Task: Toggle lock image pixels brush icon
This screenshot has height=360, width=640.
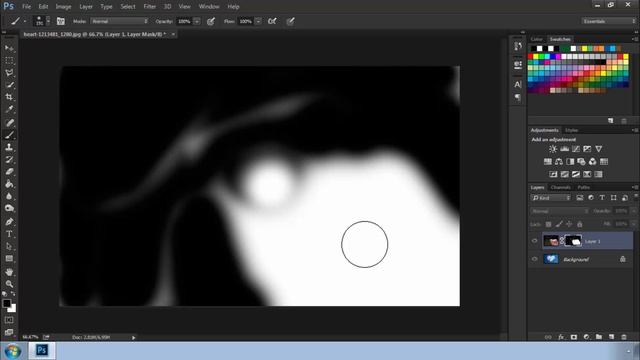Action: pos(559,224)
